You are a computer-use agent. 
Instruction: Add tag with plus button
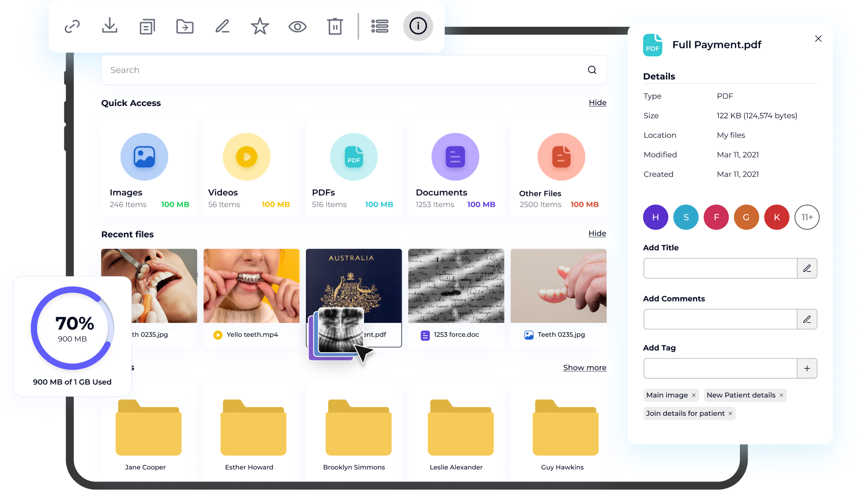[807, 368]
